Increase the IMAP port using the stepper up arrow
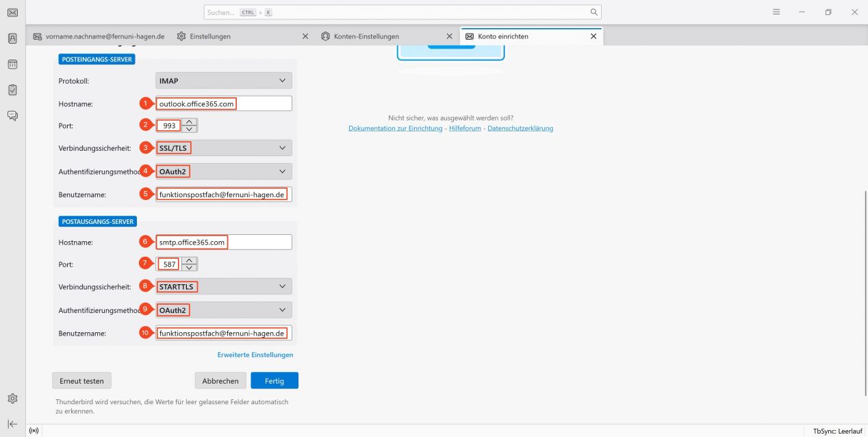This screenshot has height=437, width=868. tap(188, 121)
